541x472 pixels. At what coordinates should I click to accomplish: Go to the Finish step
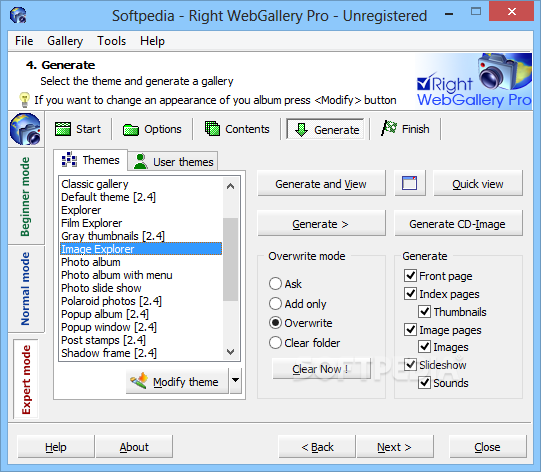406,129
